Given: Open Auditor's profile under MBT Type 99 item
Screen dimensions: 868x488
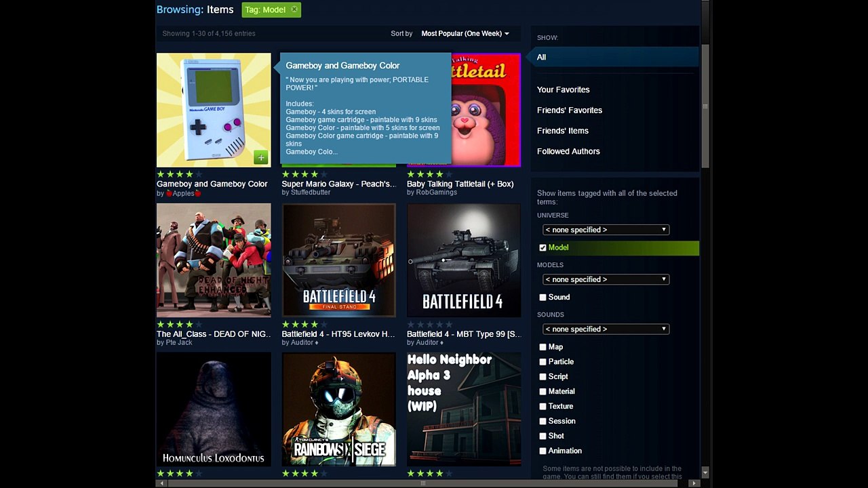Looking at the screenshot, I should [430, 343].
